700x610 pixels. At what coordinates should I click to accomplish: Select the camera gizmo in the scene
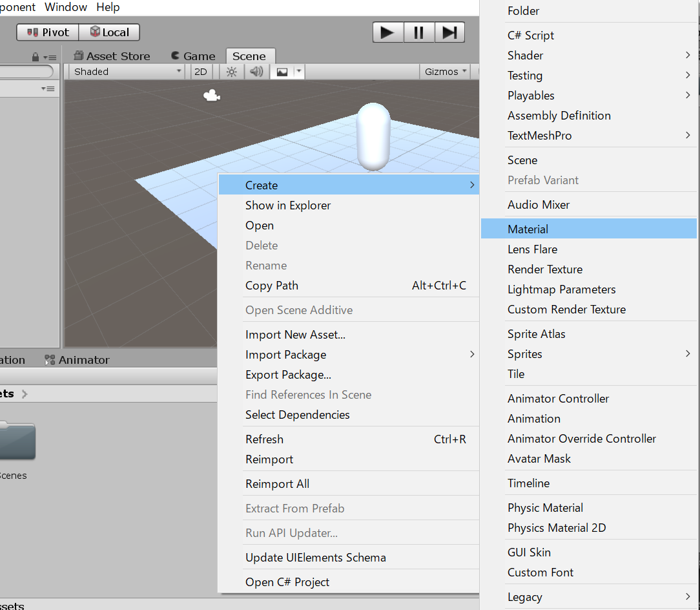pos(212,95)
